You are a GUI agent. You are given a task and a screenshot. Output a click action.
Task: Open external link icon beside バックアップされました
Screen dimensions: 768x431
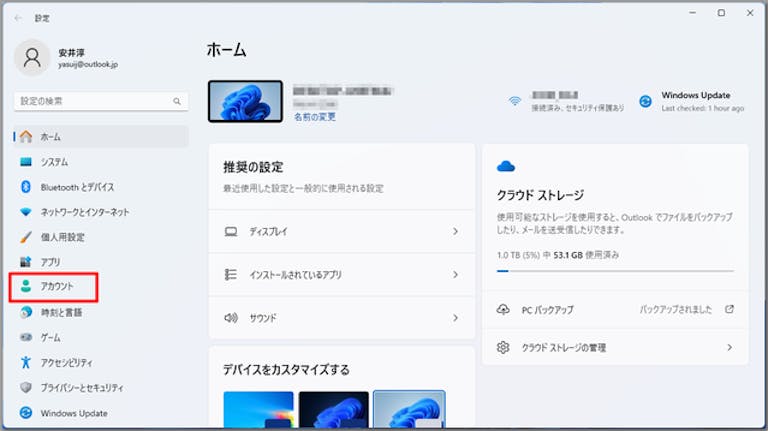click(729, 309)
